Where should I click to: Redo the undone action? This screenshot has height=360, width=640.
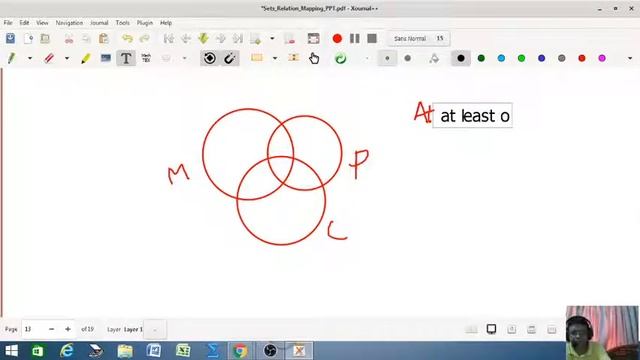click(x=144, y=38)
